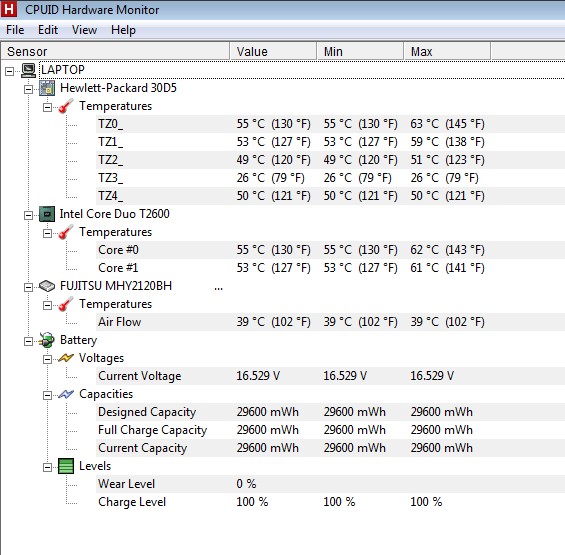The height and width of the screenshot is (555, 565).
Task: Click the Capacities blue graph icon
Action: coord(66,394)
